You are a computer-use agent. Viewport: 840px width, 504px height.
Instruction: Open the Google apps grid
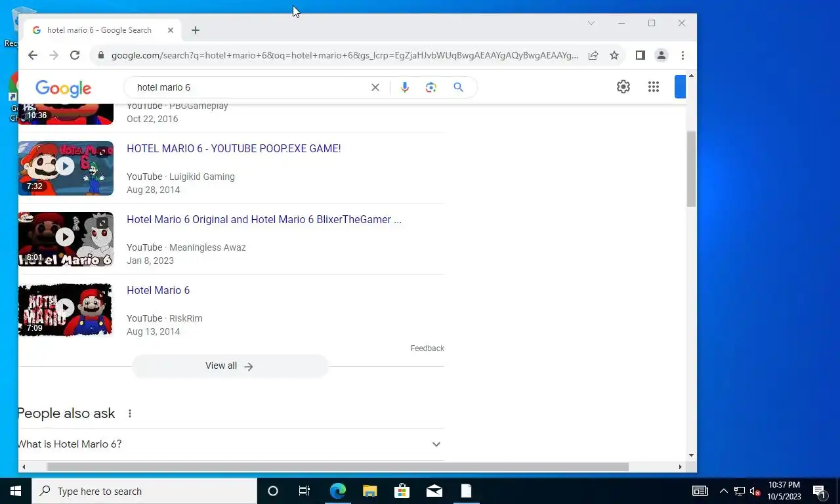point(654,87)
